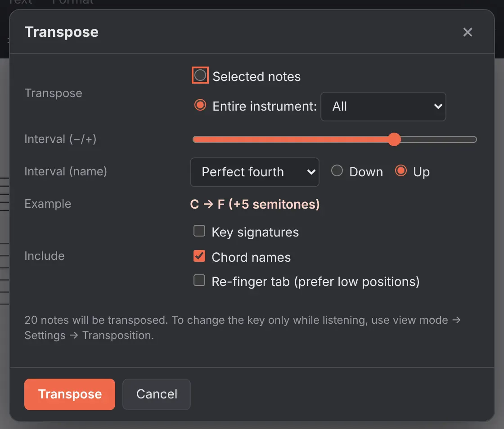Click the 'Key signatures' label text

point(255,232)
